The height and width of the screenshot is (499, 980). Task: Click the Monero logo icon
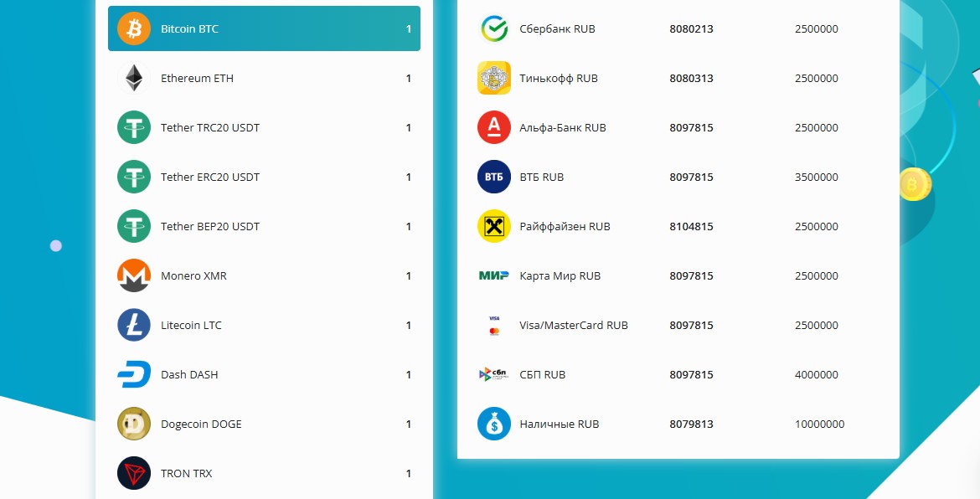134,275
